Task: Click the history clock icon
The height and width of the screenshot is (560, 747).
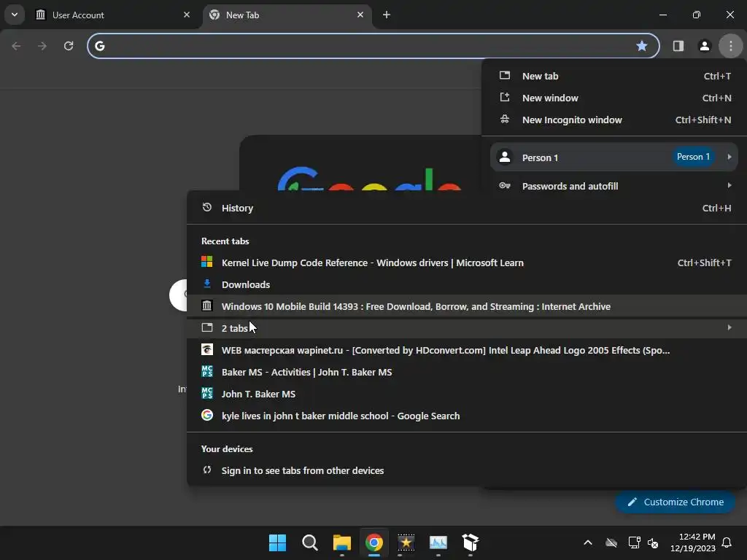Action: (x=206, y=207)
